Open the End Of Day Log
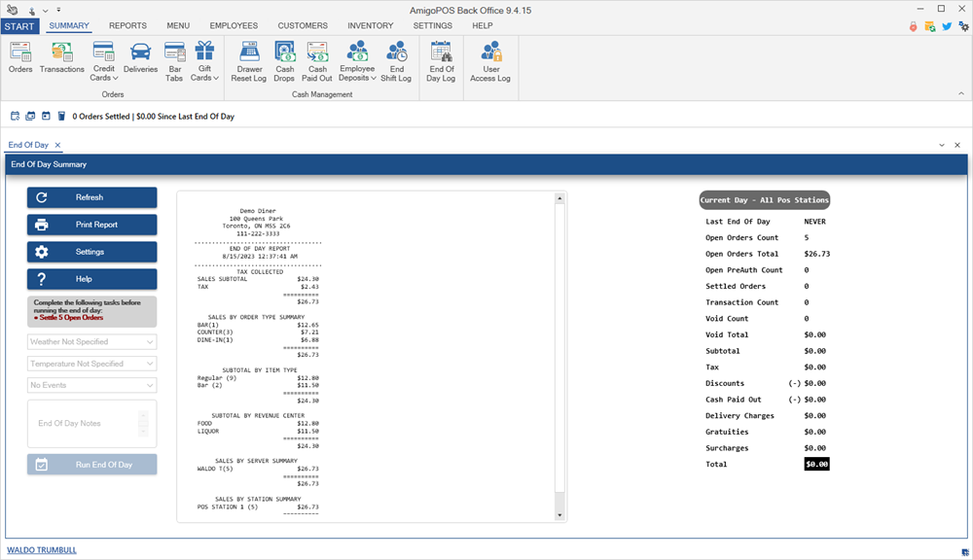 [x=441, y=61]
